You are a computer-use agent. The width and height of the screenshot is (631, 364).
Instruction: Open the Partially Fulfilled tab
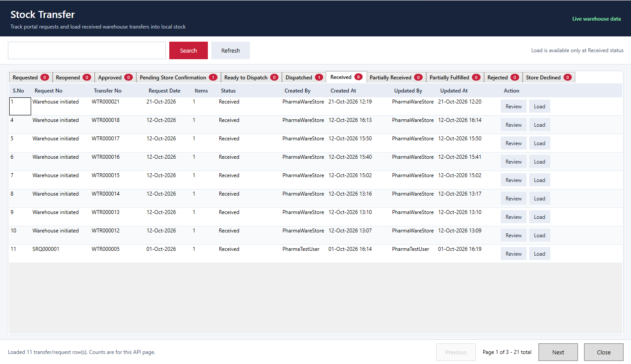[x=455, y=78]
